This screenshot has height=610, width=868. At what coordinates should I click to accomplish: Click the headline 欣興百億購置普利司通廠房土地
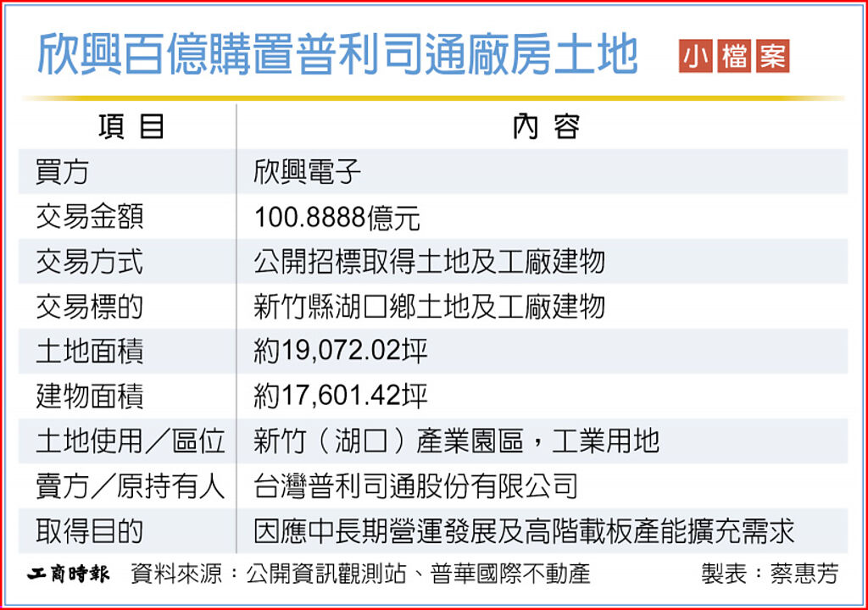coord(337,53)
